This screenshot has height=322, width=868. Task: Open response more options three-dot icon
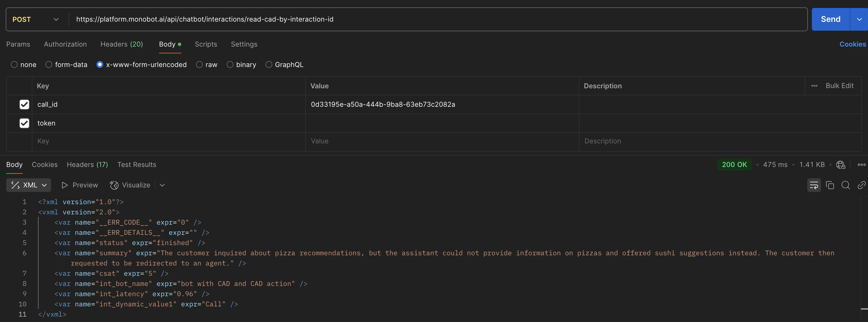pyautogui.click(x=861, y=164)
